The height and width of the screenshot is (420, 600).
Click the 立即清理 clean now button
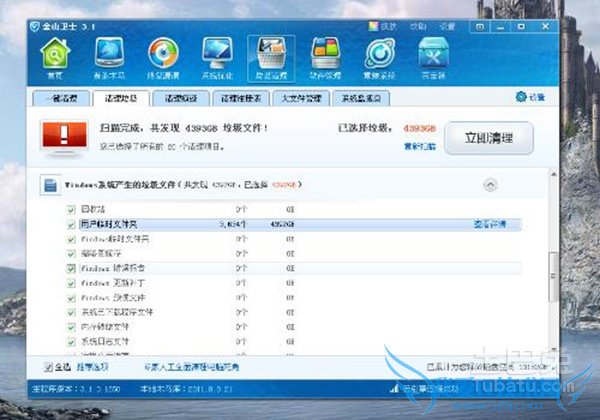click(489, 138)
